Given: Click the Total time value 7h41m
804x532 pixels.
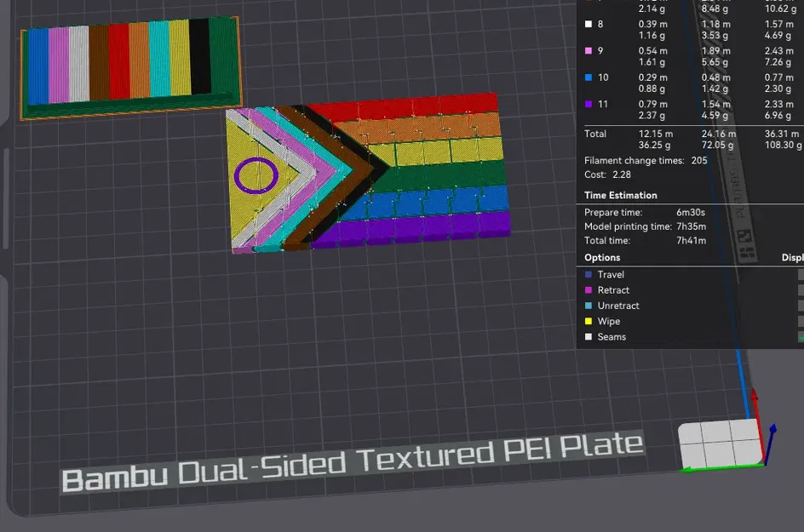Looking at the screenshot, I should pyautogui.click(x=692, y=240).
